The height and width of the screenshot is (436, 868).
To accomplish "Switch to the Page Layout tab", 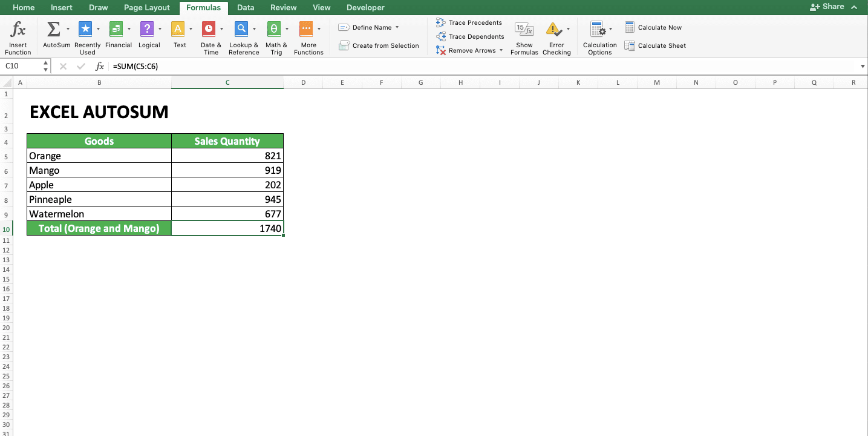I will click(147, 7).
